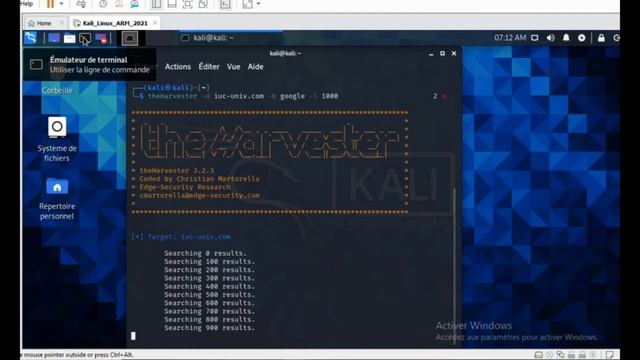Click the message log icon in VMware status bar
Screen dimensions: 640x360
point(610,355)
